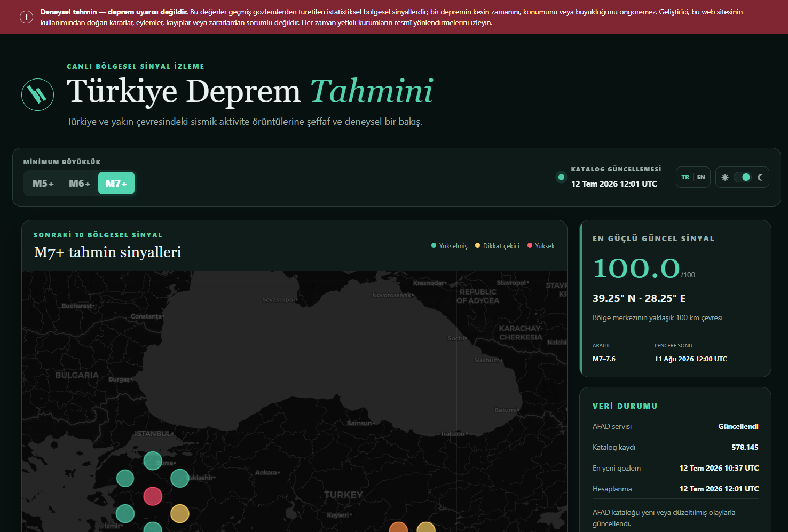Click the crescent moon dark-mode icon

[760, 177]
